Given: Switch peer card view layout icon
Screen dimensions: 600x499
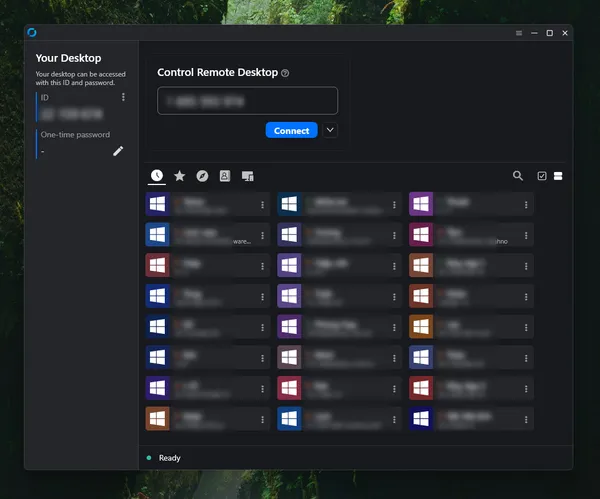Looking at the screenshot, I should pyautogui.click(x=558, y=176).
